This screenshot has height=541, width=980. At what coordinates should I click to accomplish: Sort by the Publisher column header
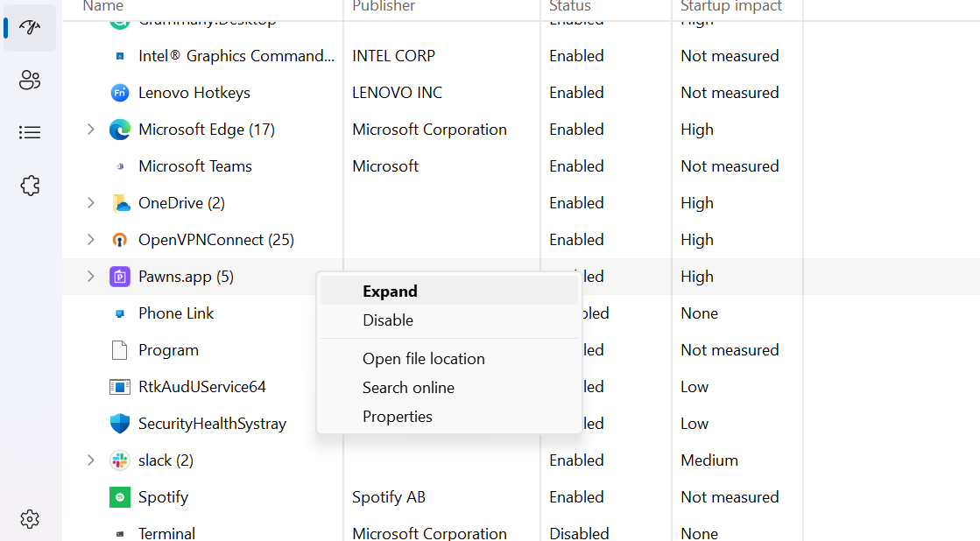(384, 6)
